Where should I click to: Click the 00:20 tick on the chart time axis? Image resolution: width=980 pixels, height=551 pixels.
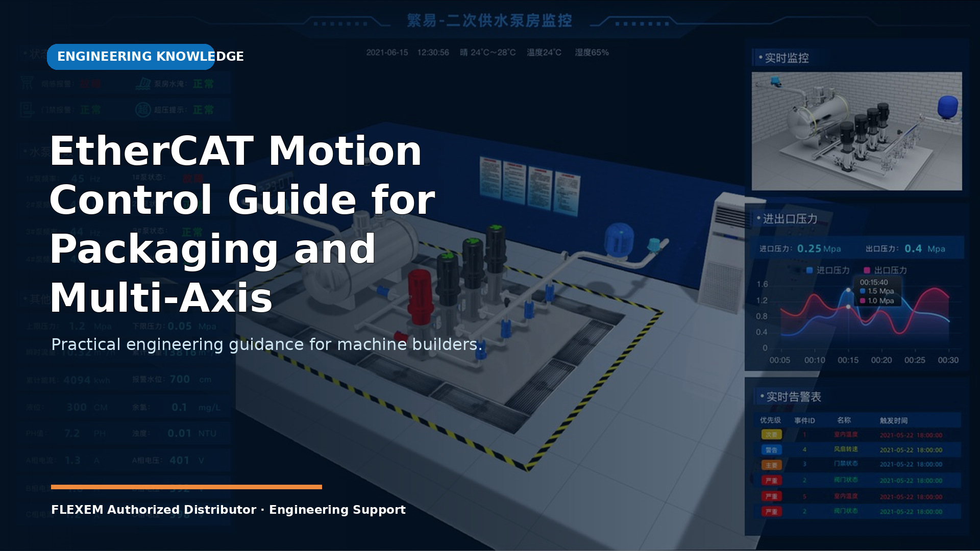(881, 360)
